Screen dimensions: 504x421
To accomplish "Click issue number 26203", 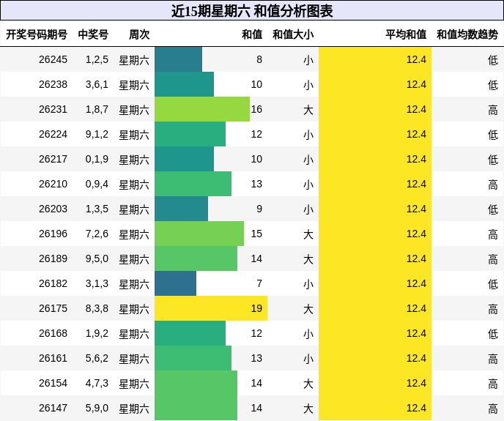I will point(53,209).
